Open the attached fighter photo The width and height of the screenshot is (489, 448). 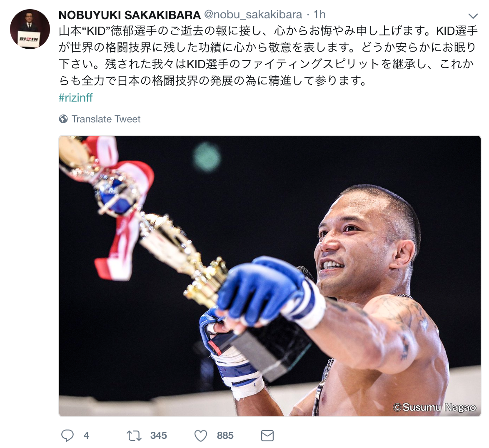pyautogui.click(x=270, y=276)
